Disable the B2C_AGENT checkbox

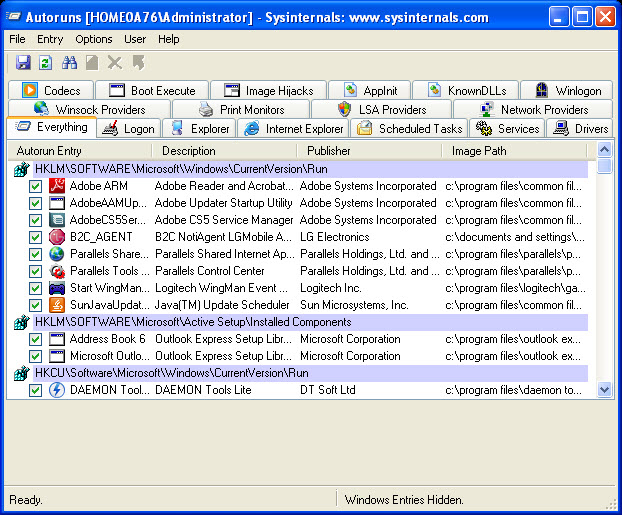click(35, 237)
